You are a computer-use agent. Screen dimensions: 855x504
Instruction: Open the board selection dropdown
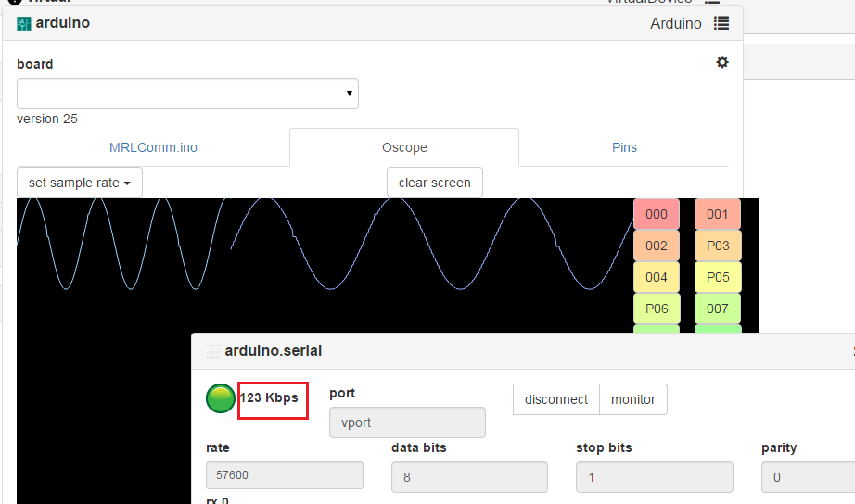187,94
